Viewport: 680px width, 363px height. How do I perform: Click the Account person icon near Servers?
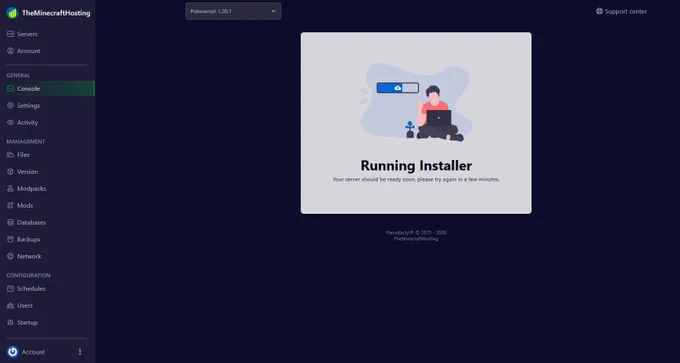pos(10,51)
